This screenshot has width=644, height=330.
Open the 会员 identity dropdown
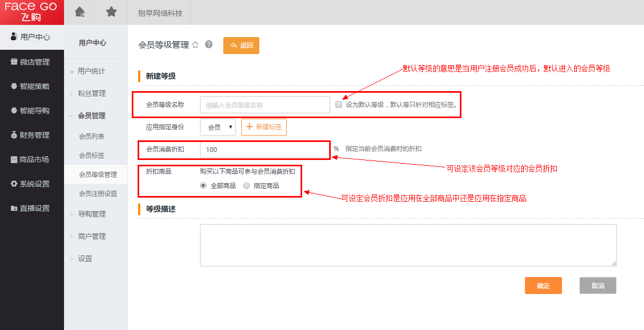point(218,127)
